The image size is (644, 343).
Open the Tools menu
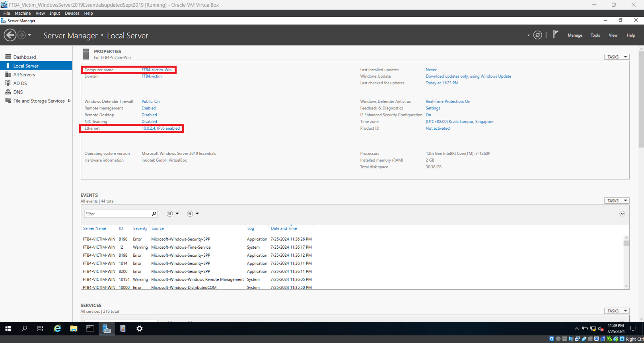point(595,35)
